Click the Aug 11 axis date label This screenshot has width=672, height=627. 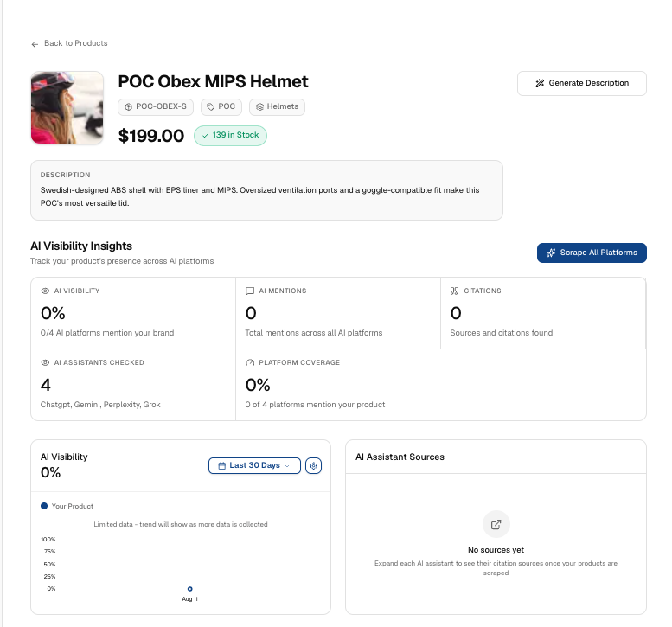pyautogui.click(x=190, y=599)
